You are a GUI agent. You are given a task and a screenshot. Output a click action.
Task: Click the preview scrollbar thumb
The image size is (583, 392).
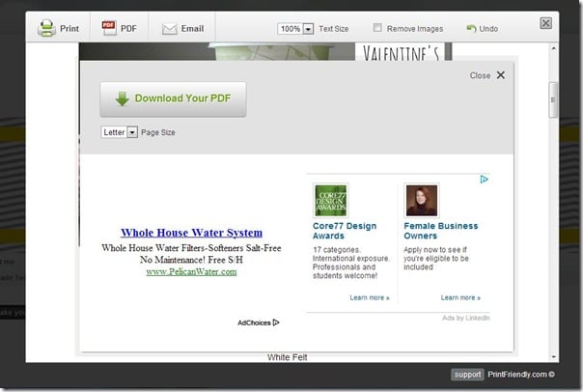[x=553, y=99]
